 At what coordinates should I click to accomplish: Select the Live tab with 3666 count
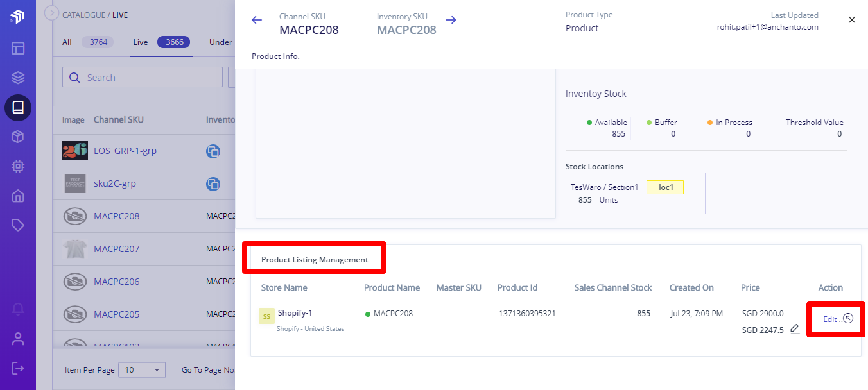[x=161, y=42]
